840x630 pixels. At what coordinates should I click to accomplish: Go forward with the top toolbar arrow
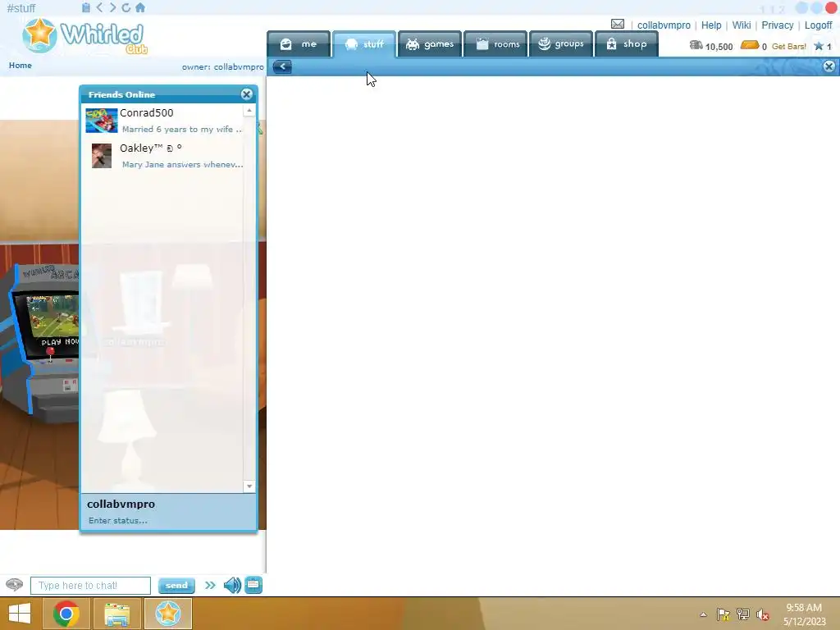pos(112,7)
